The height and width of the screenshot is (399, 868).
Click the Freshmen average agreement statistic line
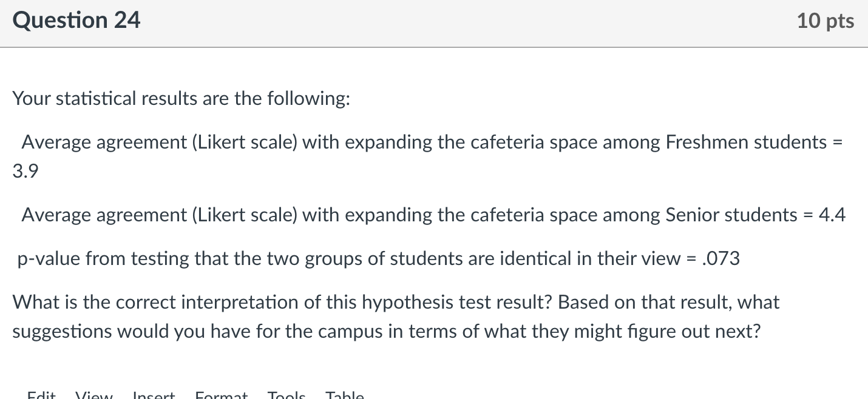click(431, 142)
